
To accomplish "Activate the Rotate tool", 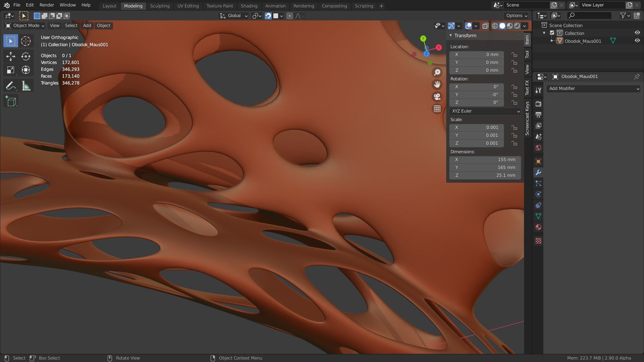I will click(x=26, y=56).
